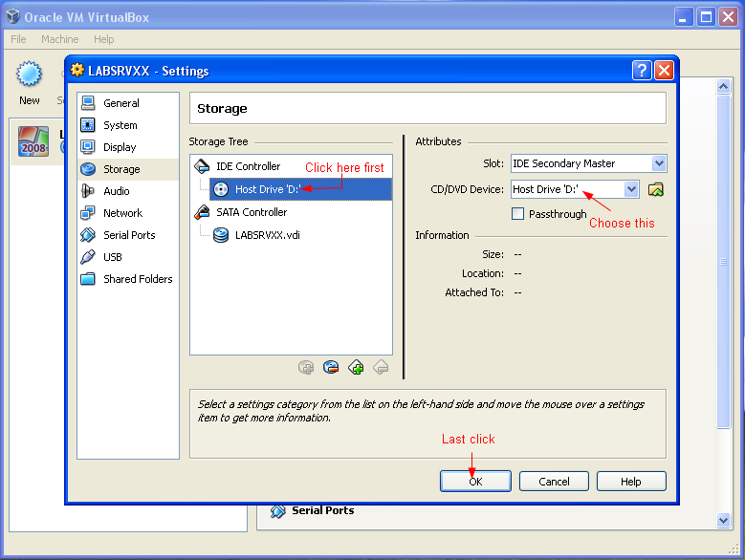
Task: Select the Host Drive 'D:' disc icon
Action: click(x=221, y=189)
